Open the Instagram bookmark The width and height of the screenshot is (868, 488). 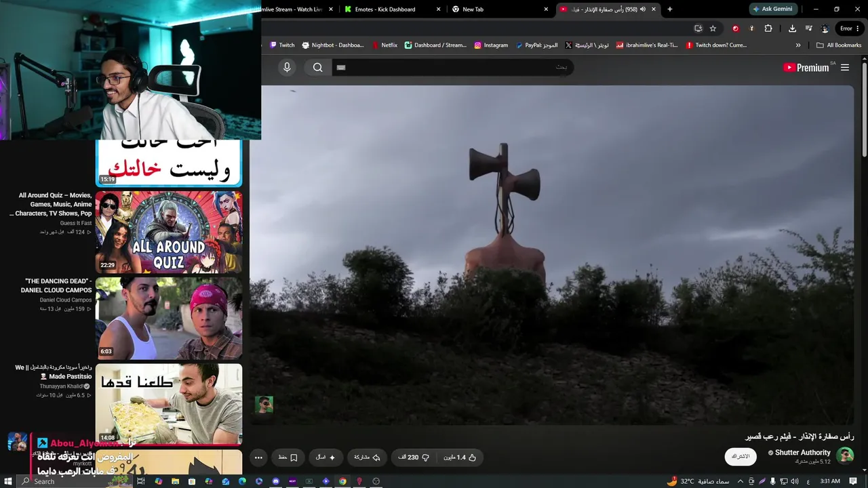[491, 45]
